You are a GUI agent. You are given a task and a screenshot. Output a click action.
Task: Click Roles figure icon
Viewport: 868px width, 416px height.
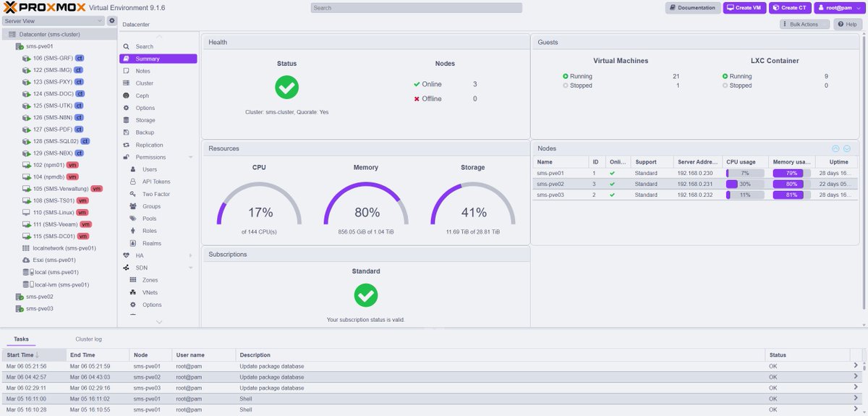[133, 231]
